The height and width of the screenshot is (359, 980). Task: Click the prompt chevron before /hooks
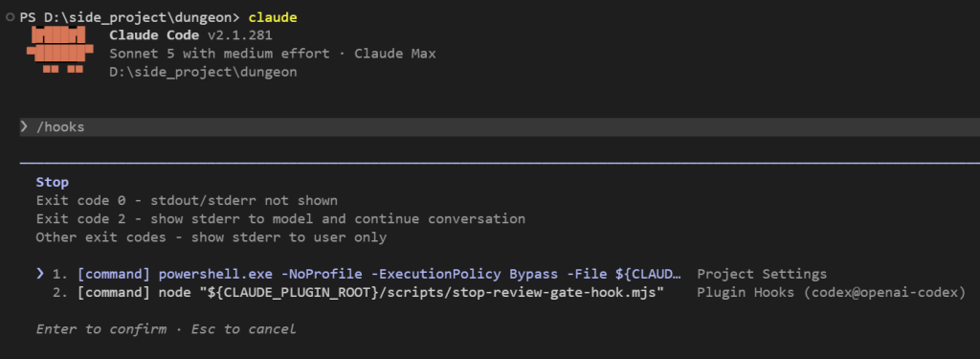24,126
